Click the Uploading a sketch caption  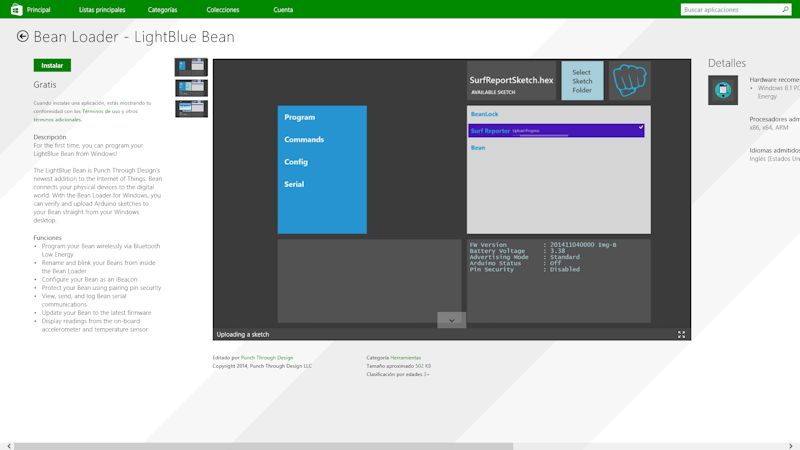(243, 334)
